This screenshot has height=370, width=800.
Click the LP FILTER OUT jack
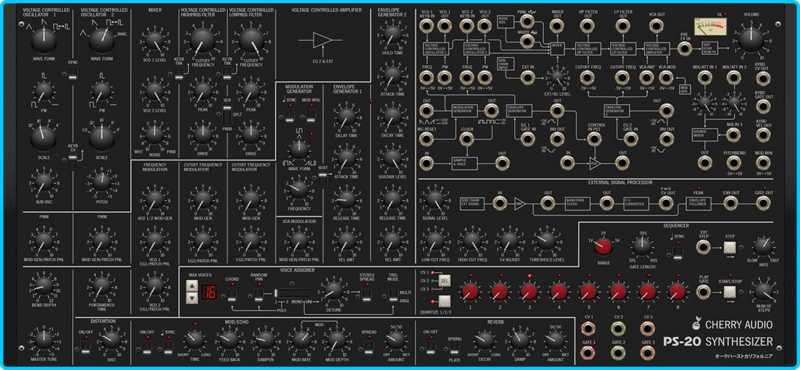(x=622, y=26)
